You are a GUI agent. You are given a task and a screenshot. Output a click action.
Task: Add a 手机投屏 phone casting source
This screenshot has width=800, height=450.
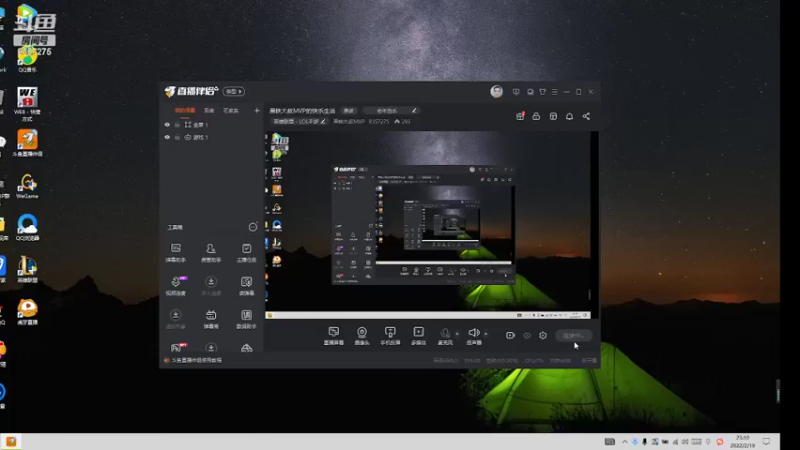click(x=390, y=336)
